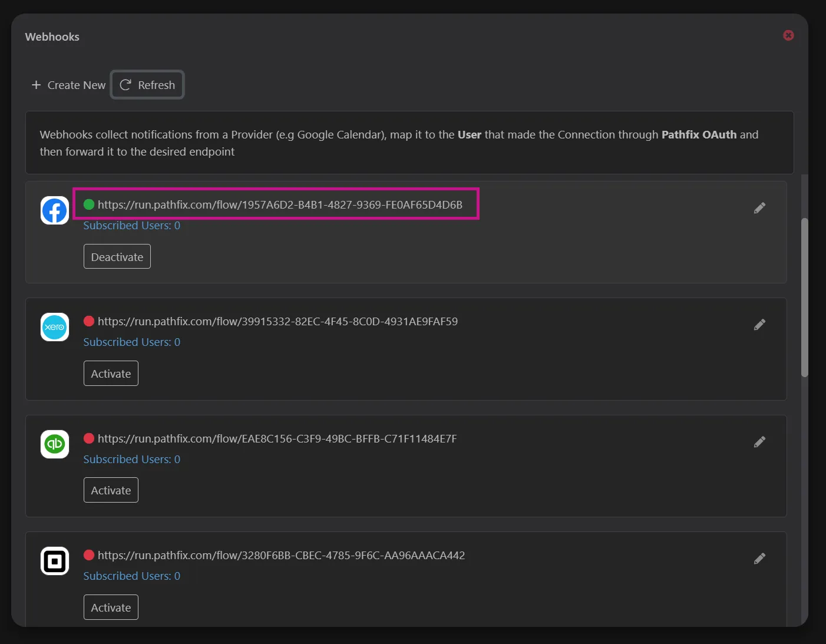Click URL ending 4931AE9FAF59

click(x=277, y=321)
